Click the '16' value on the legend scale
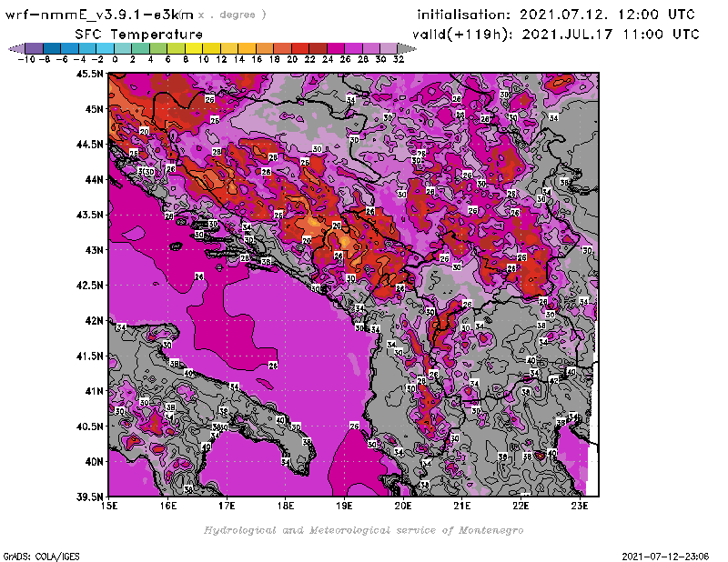728x562 pixels. tap(257, 59)
